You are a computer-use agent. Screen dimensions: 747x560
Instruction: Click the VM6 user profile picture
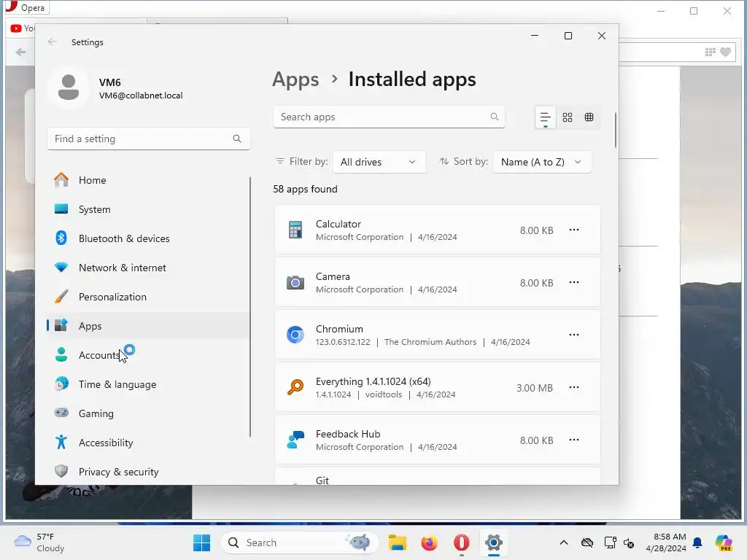click(x=69, y=87)
